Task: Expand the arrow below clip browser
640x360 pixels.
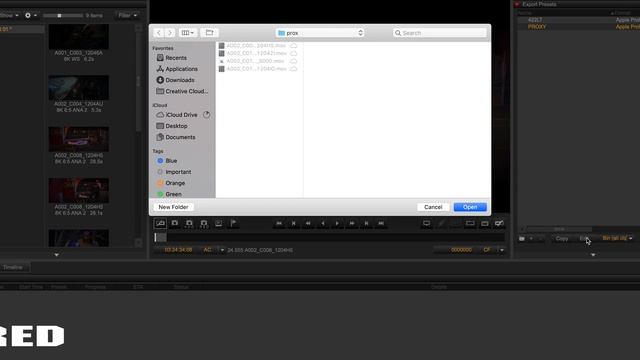Action: tap(56, 255)
